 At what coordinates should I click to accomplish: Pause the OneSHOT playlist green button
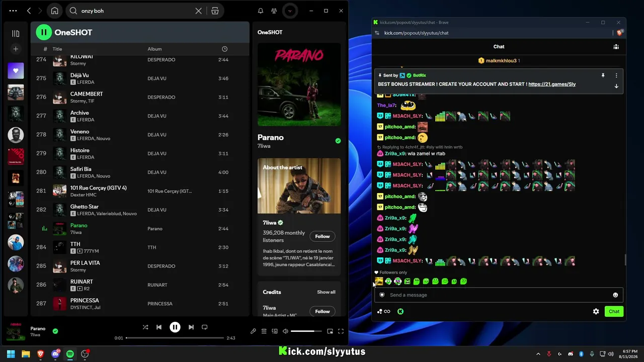(44, 32)
